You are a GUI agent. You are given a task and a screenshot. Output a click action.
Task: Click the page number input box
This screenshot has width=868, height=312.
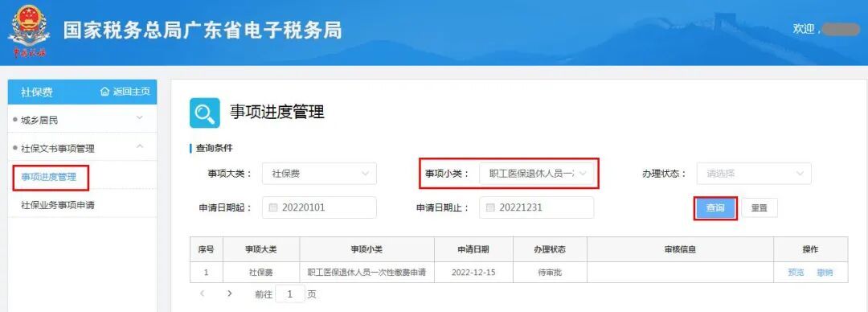click(x=290, y=294)
